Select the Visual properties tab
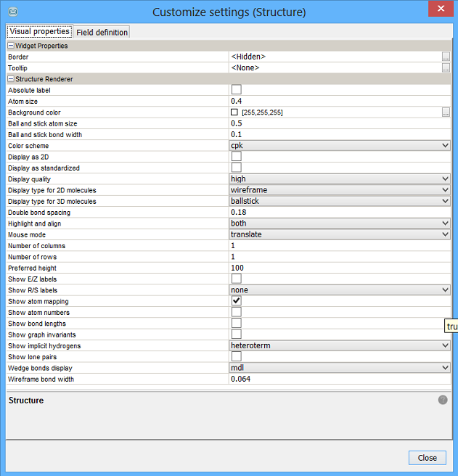This screenshot has height=476, width=458. click(39, 31)
